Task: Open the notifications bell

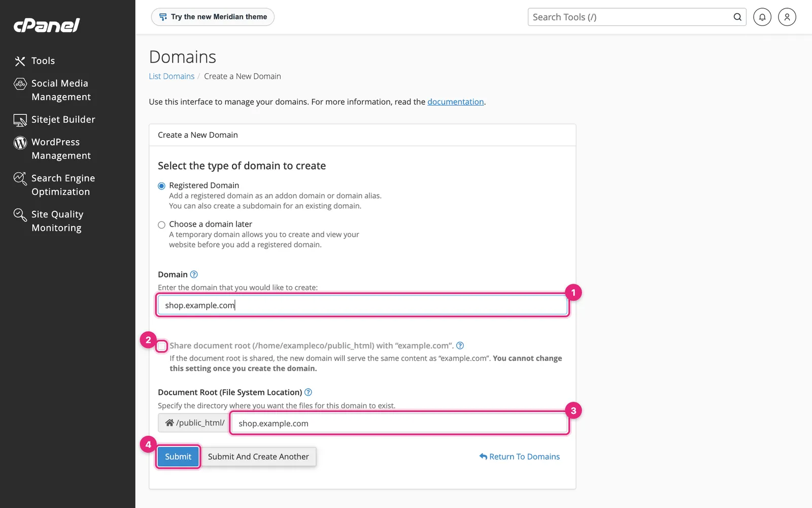Action: click(x=762, y=17)
